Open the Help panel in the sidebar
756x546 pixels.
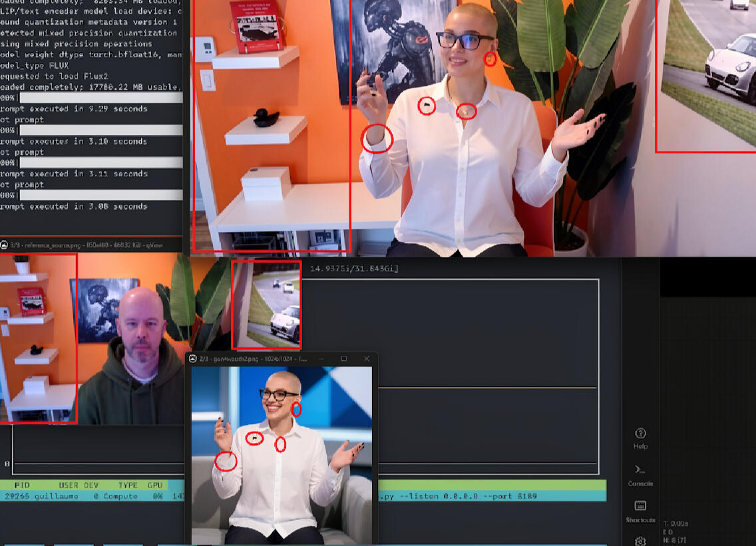[x=640, y=434]
